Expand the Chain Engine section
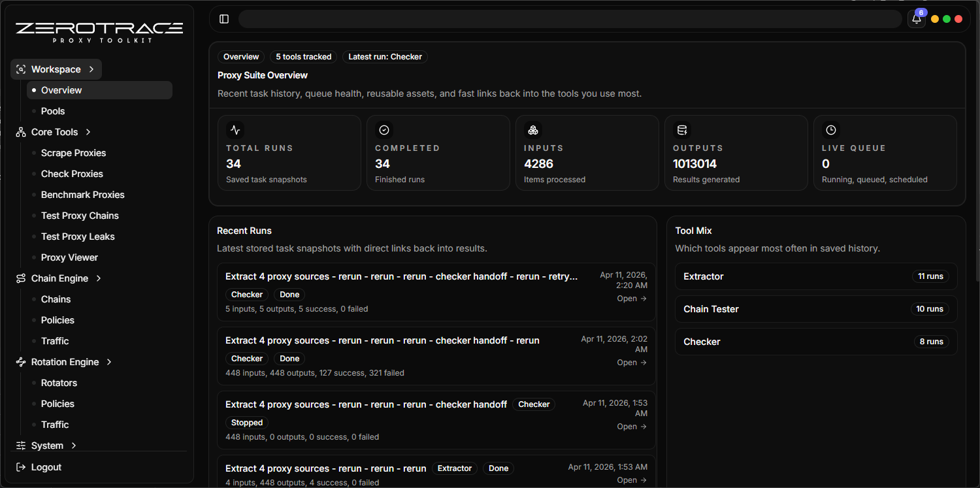This screenshot has height=488, width=980. pyautogui.click(x=98, y=278)
